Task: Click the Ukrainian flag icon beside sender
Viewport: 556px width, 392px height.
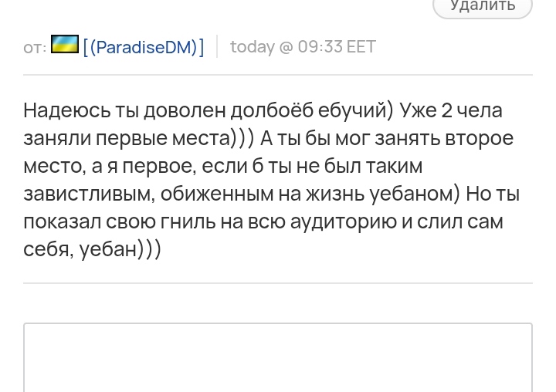Action: point(65,44)
